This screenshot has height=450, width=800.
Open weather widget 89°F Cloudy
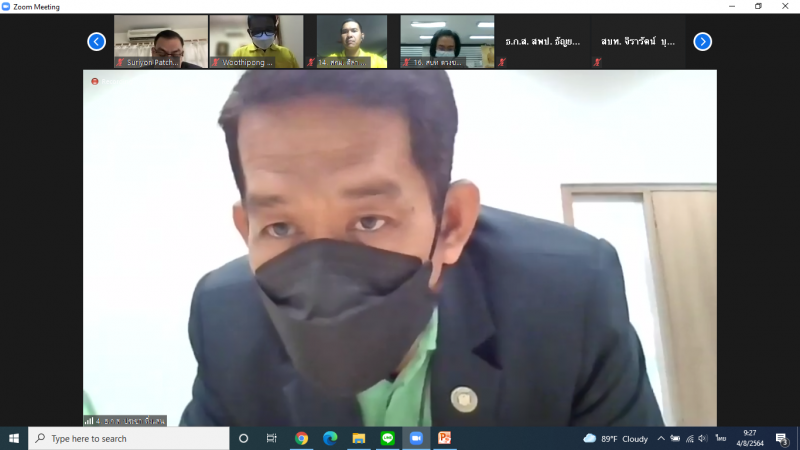pos(616,438)
